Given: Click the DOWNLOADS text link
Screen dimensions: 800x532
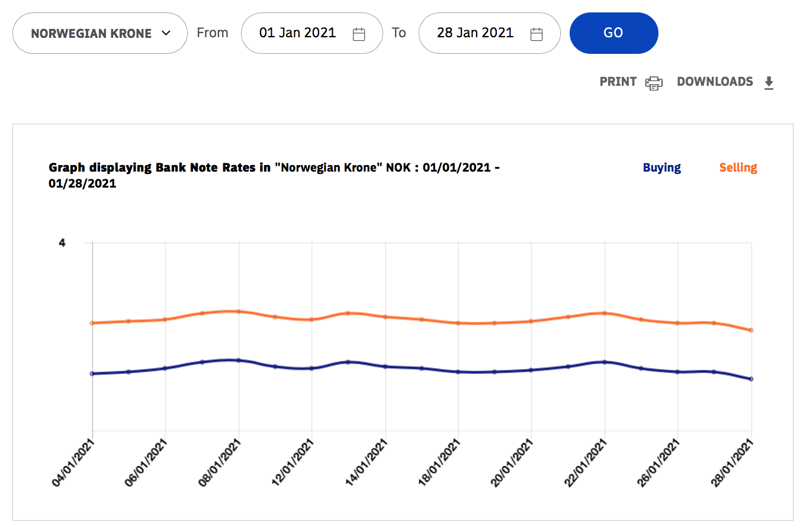Looking at the screenshot, I should (715, 82).
